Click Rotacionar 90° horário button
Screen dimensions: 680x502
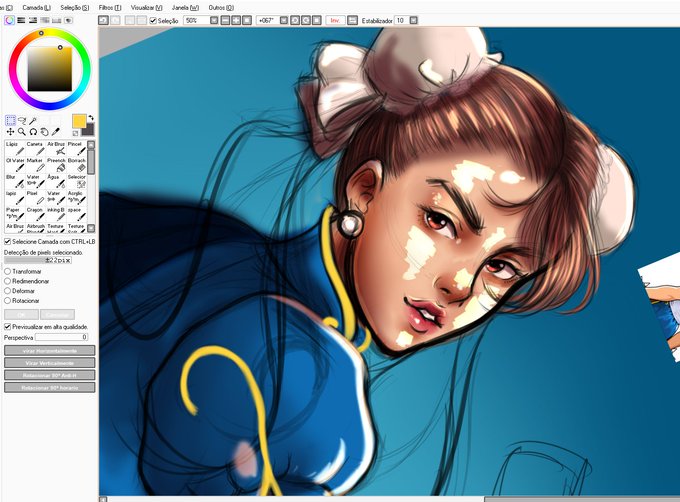(49, 388)
